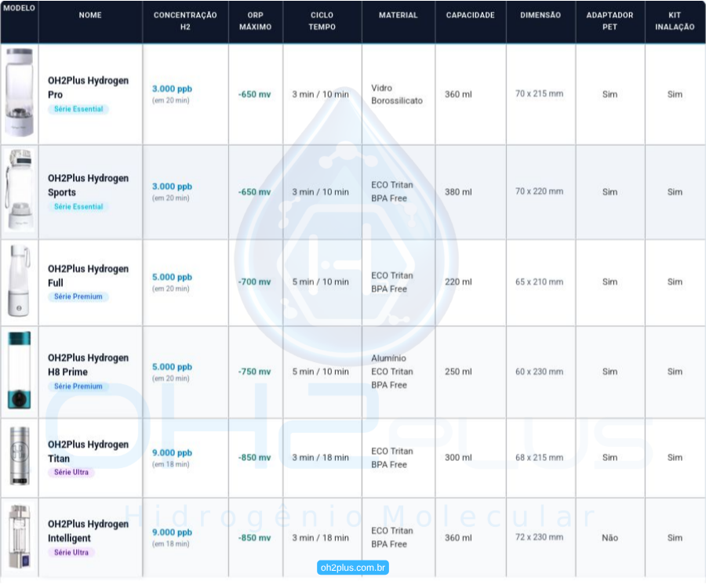
Task: Click the 65 x 210 mm dimension cell
Action: [540, 281]
